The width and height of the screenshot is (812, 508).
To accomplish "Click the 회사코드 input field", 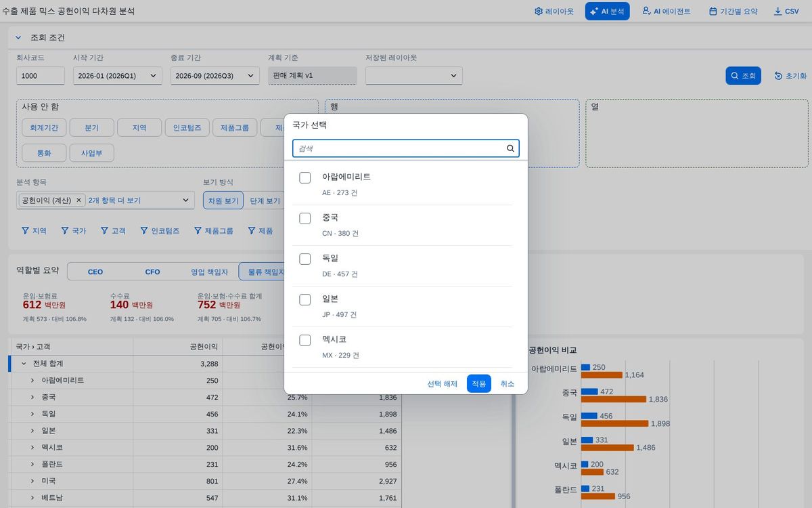I will click(41, 76).
